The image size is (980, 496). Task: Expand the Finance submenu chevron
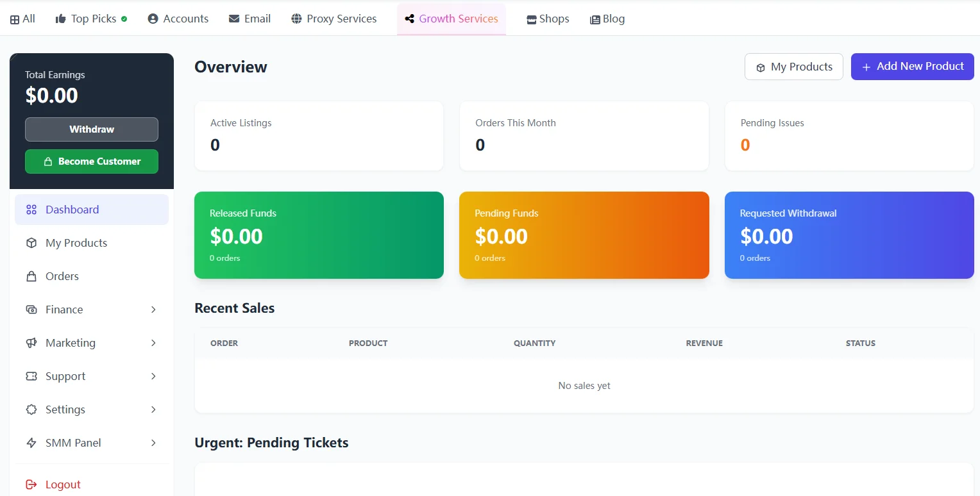pos(153,310)
